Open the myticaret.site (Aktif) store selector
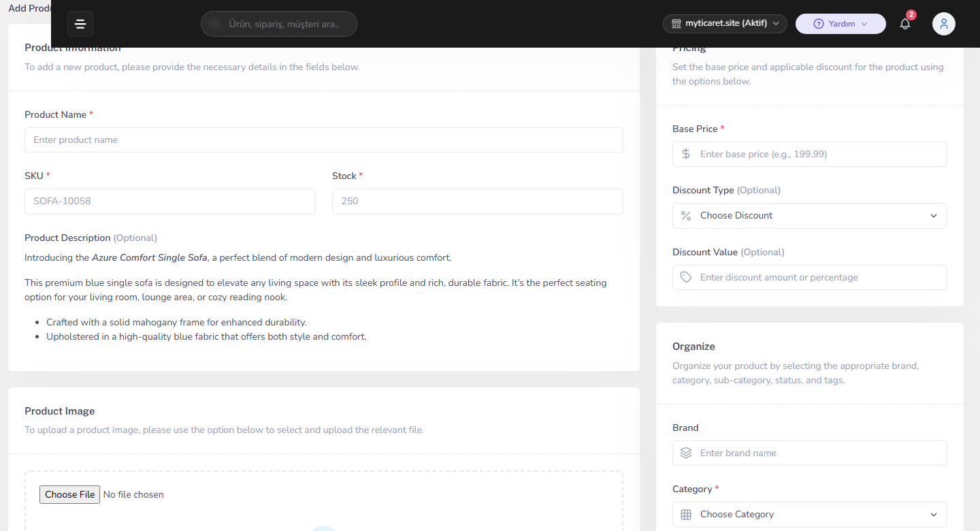Image resolution: width=980 pixels, height=531 pixels. coord(725,24)
